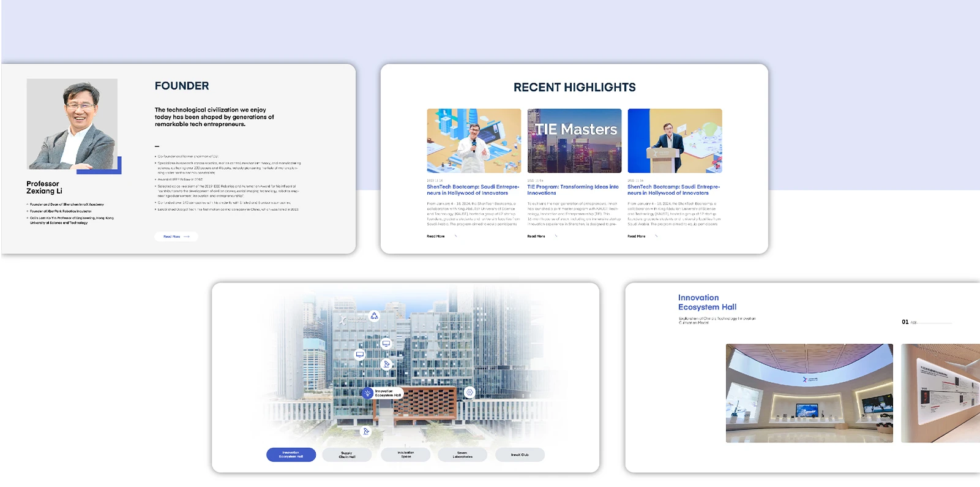Open the TIE Masters thumbnail image
The height and width of the screenshot is (487, 980).
pyautogui.click(x=574, y=141)
